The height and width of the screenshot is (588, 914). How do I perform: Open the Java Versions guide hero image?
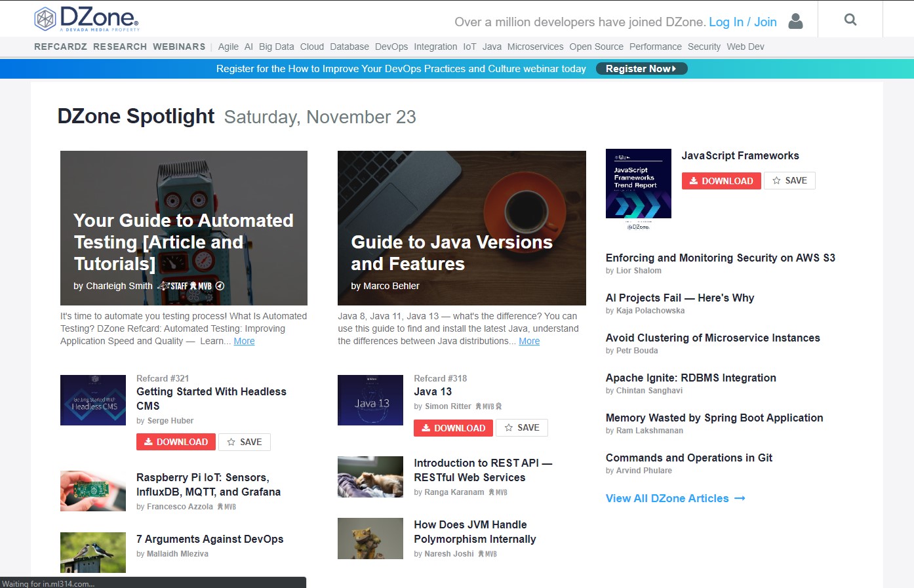point(462,228)
